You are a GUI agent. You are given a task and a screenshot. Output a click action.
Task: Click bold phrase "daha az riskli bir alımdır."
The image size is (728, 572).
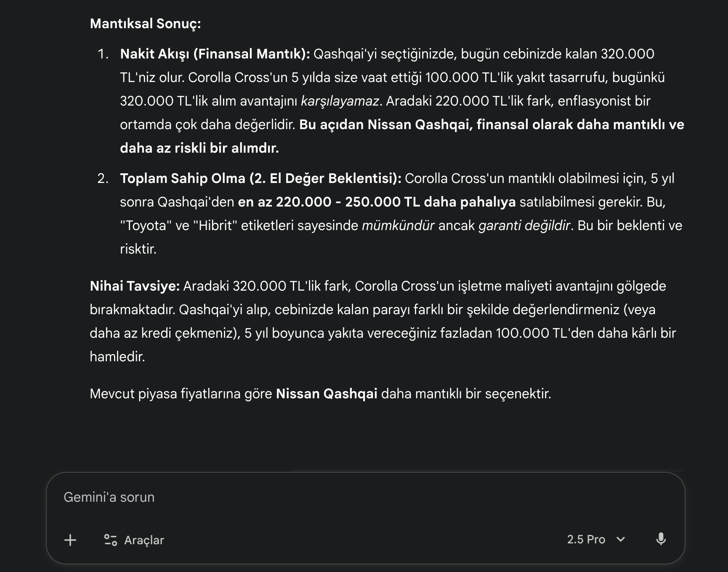pyautogui.click(x=199, y=148)
